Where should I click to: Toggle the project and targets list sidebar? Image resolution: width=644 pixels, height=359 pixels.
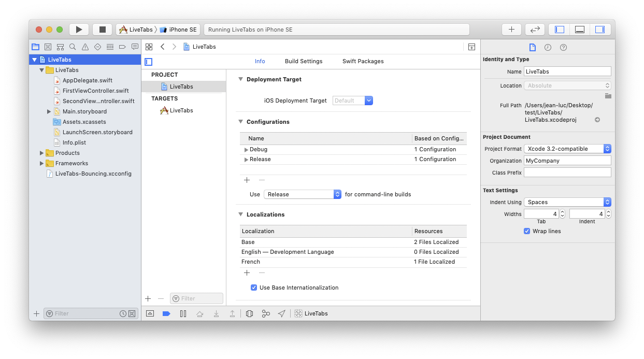point(149,62)
